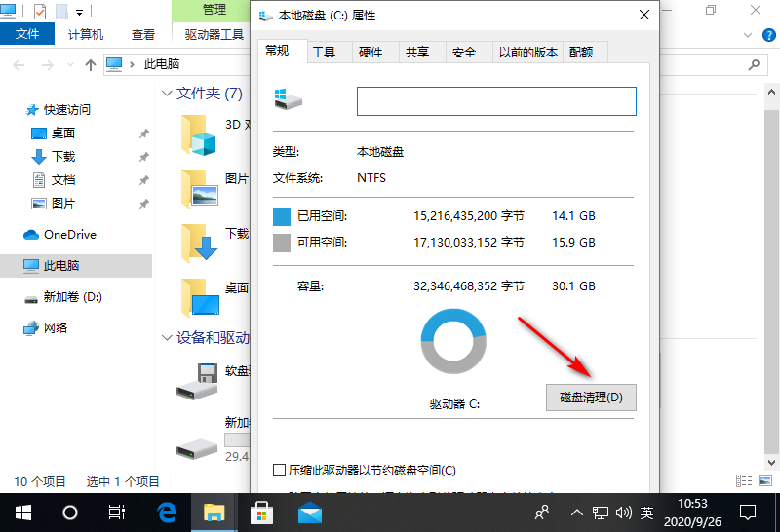Click the properties icon in quick access toolbar
This screenshot has width=780, height=532.
click(40, 11)
